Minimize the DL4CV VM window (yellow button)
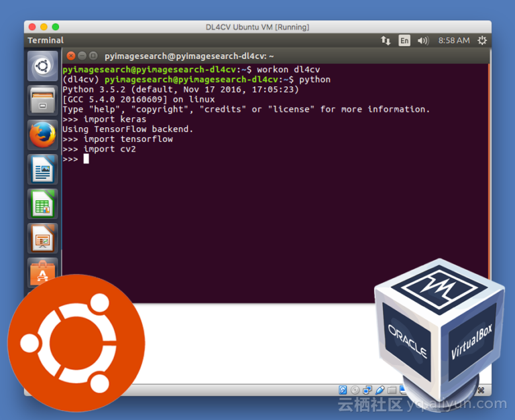 (44, 27)
